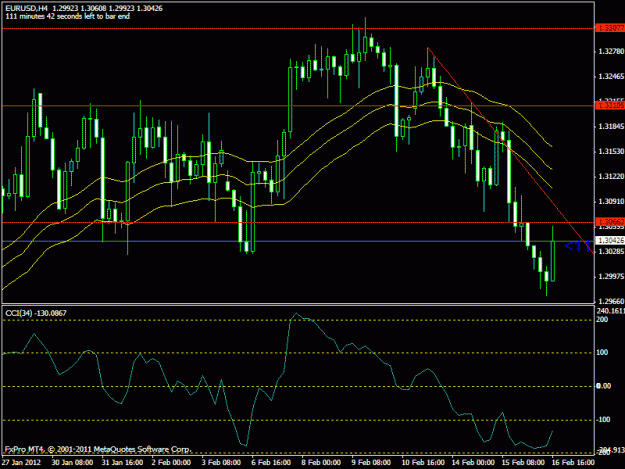Viewport: 625px width, 469px height.
Task: Click the red 1.30662 price level tag
Action: [x=610, y=221]
